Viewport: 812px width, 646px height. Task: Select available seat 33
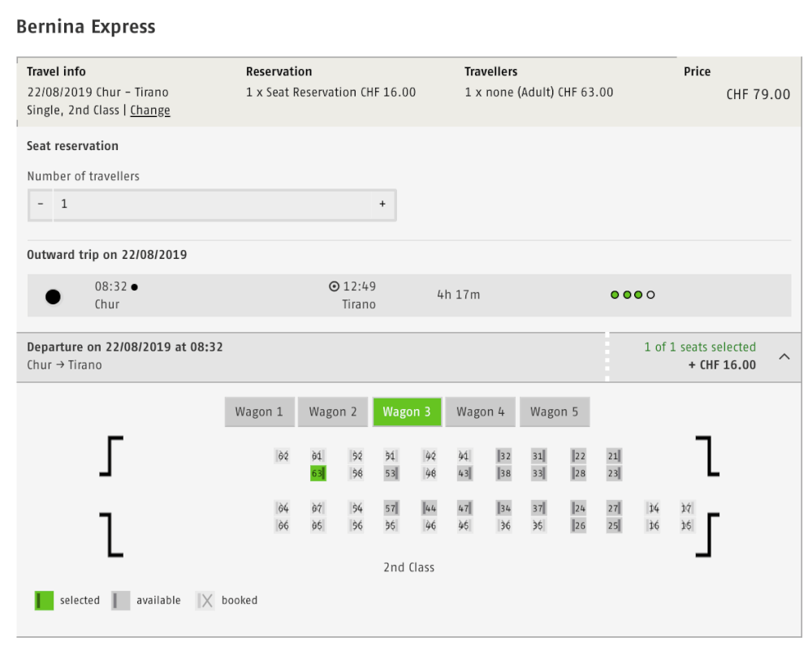(x=538, y=473)
